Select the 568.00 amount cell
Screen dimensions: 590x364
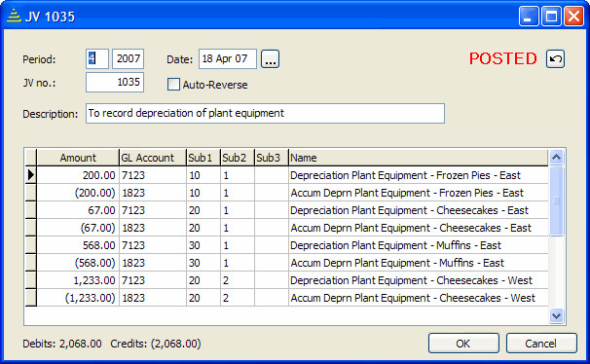pyautogui.click(x=78, y=245)
